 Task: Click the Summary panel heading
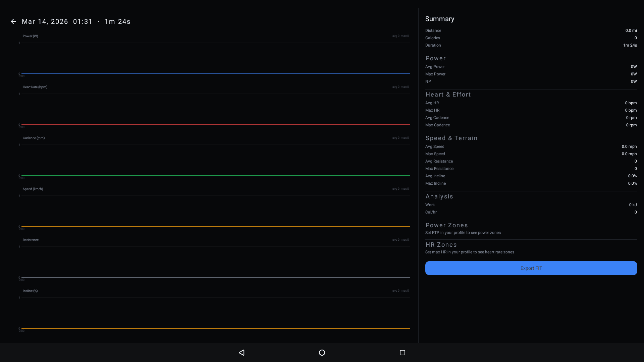point(439,19)
